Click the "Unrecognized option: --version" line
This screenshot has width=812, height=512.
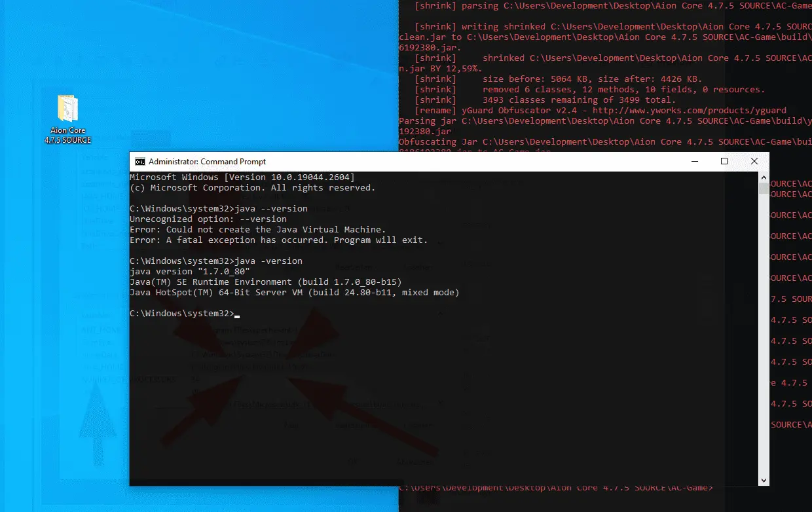208,219
